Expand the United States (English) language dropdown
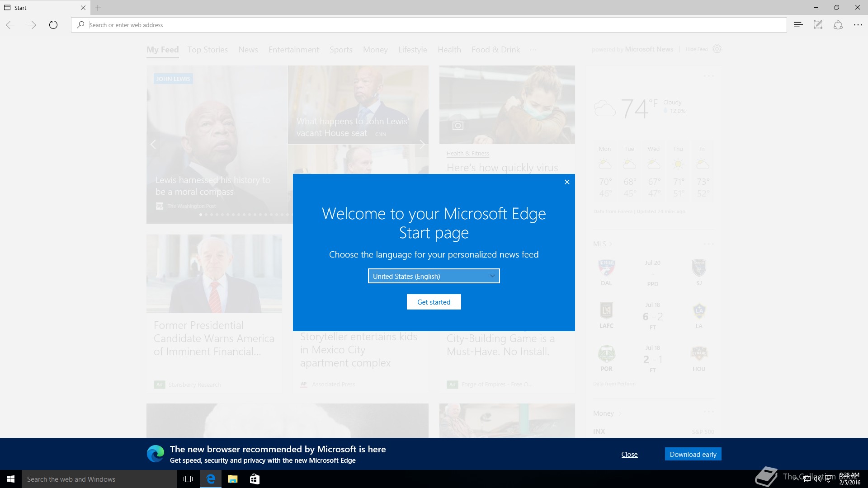Screen dimensions: 868x488 (x=434, y=276)
